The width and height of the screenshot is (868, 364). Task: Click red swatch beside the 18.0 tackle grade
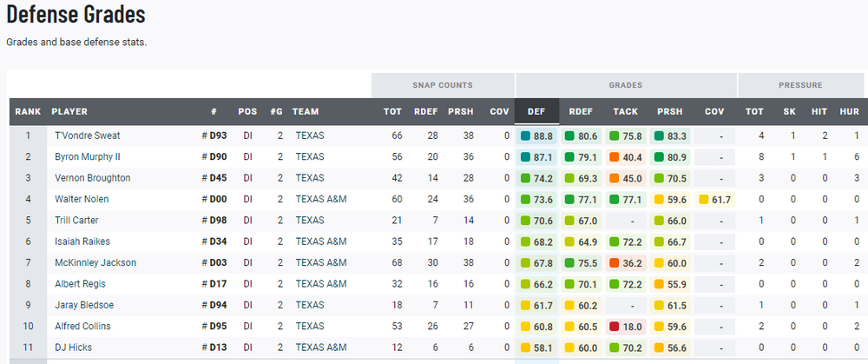[x=615, y=327]
